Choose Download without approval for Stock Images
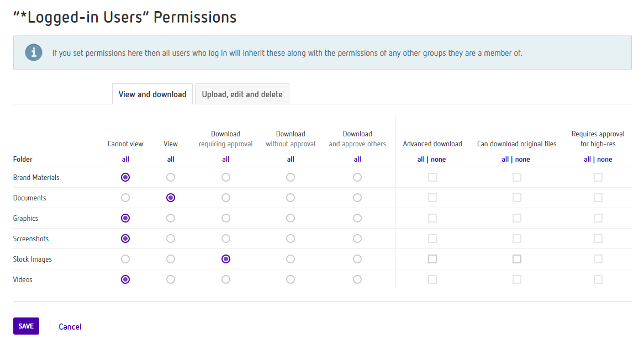This screenshot has height=339, width=644. [291, 259]
